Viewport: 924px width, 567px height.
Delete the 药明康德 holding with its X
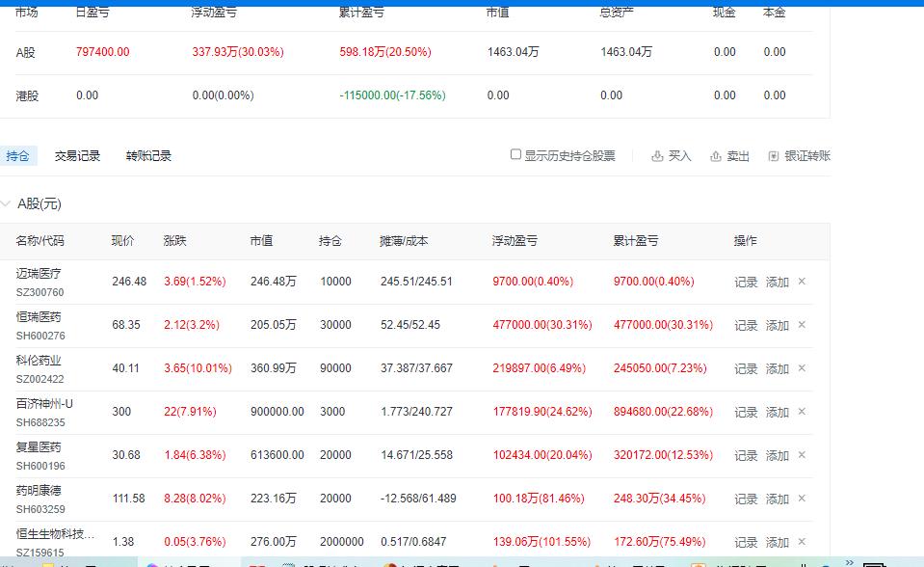(x=802, y=498)
